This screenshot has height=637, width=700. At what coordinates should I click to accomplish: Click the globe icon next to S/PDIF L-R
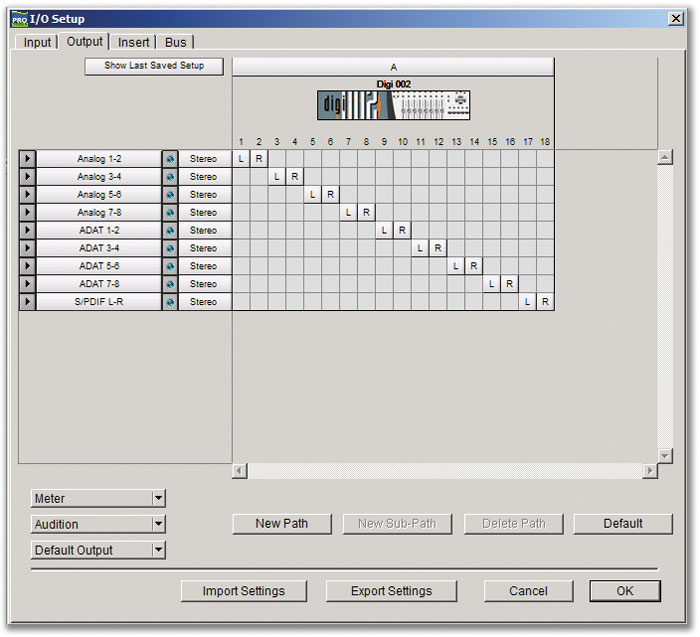point(170,302)
